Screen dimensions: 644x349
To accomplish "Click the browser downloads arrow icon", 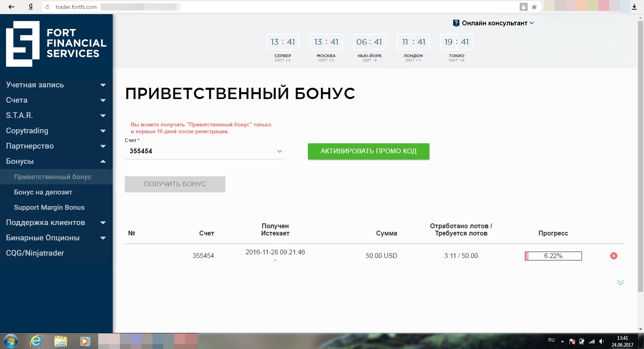I will point(634,7).
